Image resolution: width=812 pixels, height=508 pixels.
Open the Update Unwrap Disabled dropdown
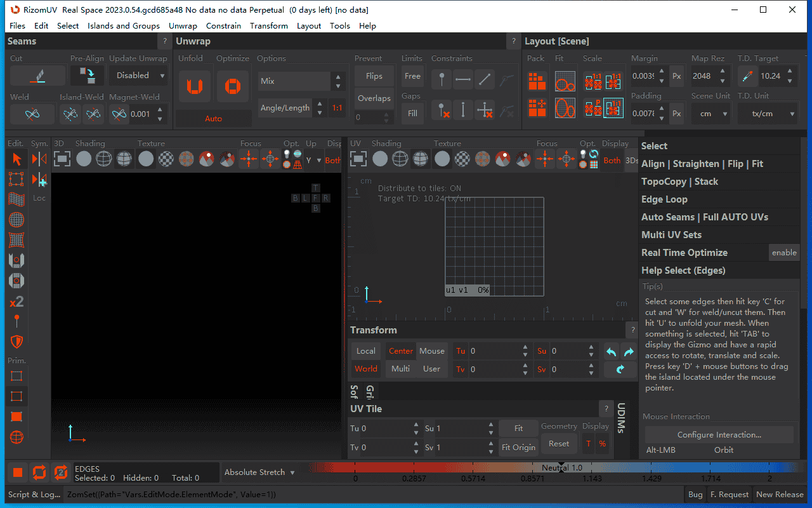138,76
